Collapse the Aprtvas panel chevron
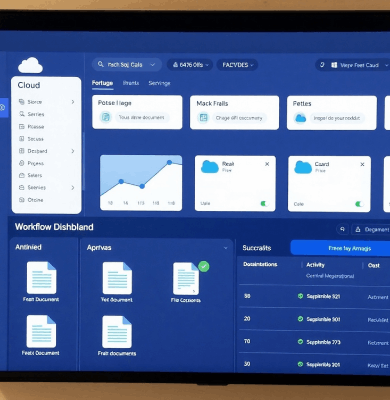390x400 pixels. point(225,248)
